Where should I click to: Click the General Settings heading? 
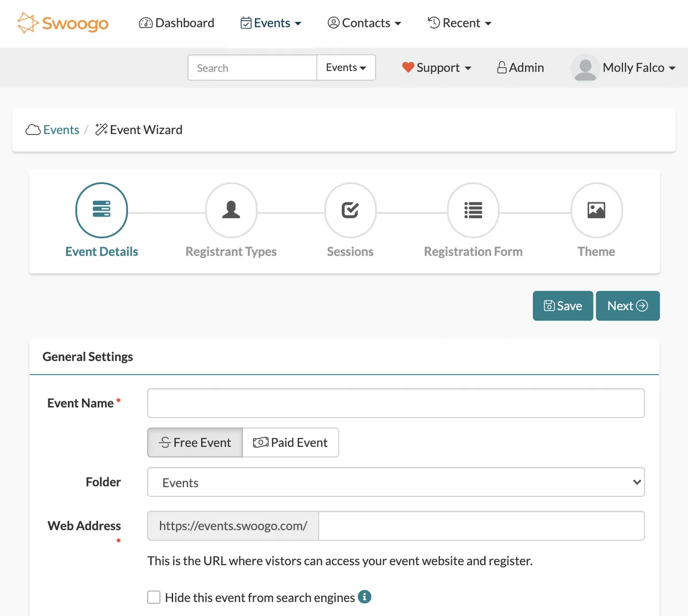pos(88,357)
